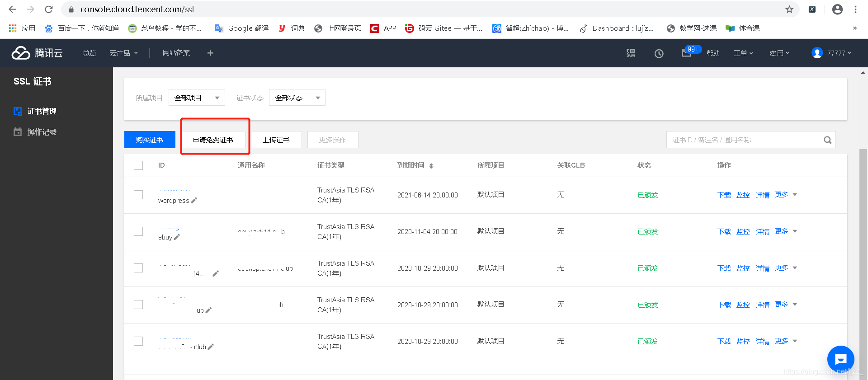The height and width of the screenshot is (380, 868).
Task: Check the third certificate row checkbox
Action: [x=138, y=268]
